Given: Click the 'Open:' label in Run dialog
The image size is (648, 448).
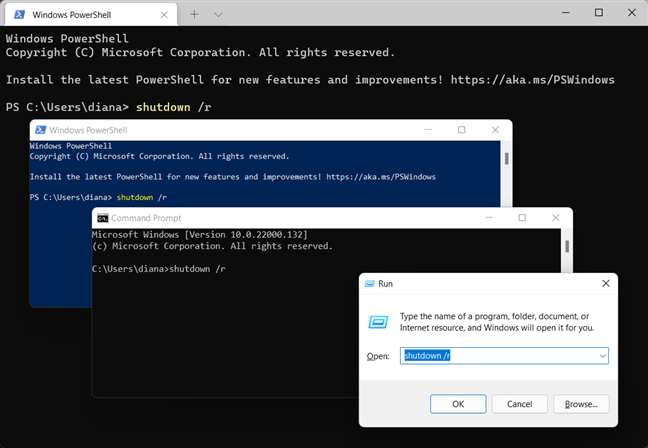Looking at the screenshot, I should click(378, 356).
